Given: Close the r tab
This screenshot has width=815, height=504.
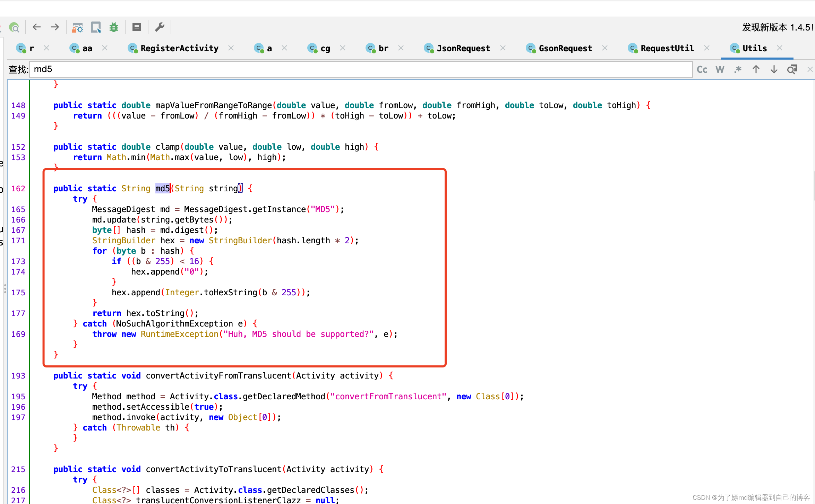Looking at the screenshot, I should pos(46,48).
